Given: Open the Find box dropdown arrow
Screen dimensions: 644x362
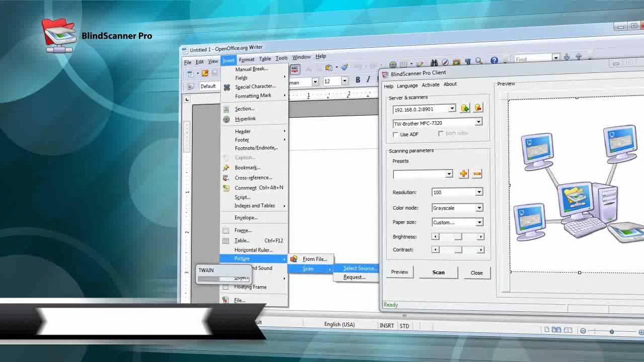Looking at the screenshot, I should [556, 58].
